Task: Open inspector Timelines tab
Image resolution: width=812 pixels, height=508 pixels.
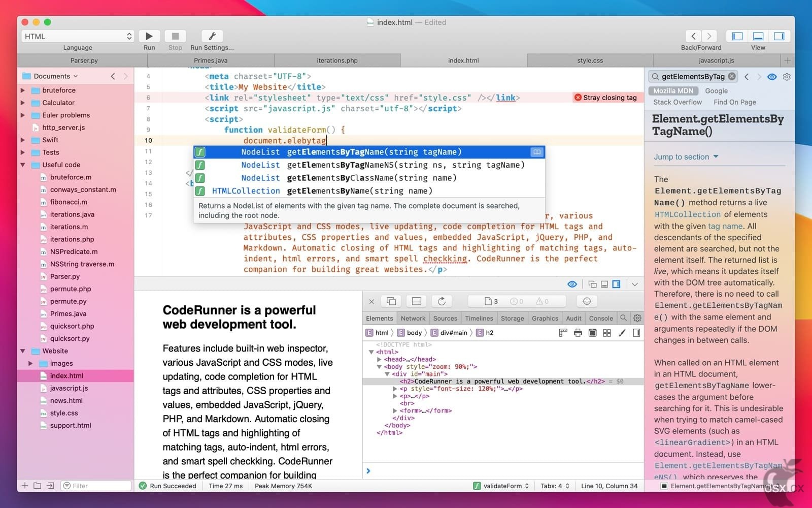Action: click(479, 319)
